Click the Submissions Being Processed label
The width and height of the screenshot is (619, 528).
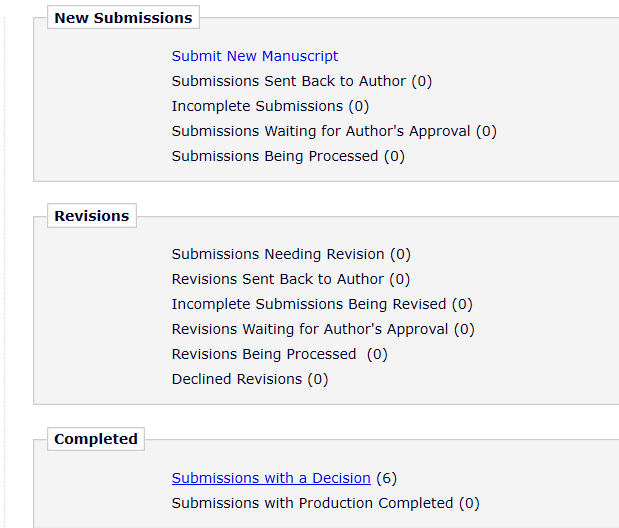275,156
